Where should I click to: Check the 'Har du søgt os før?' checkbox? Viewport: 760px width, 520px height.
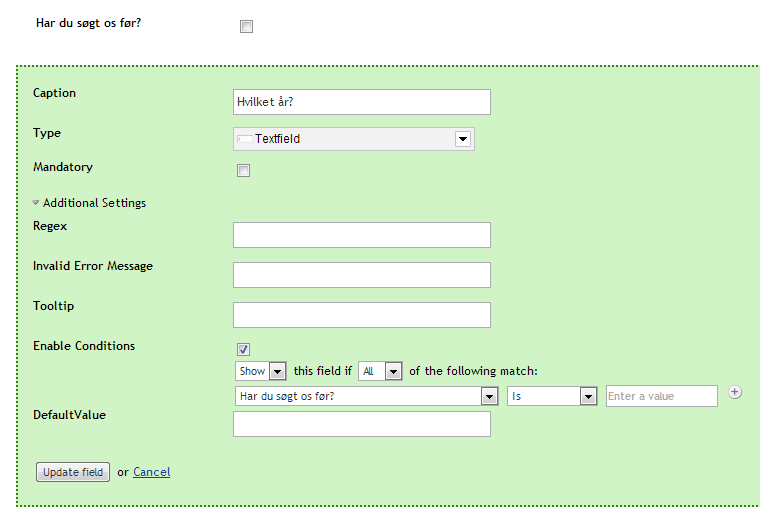click(246, 27)
